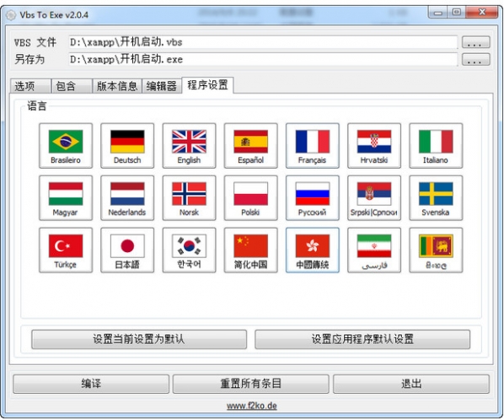Click the 重置所有条目 button
Image resolution: width=504 pixels, height=420 pixels.
point(250,384)
